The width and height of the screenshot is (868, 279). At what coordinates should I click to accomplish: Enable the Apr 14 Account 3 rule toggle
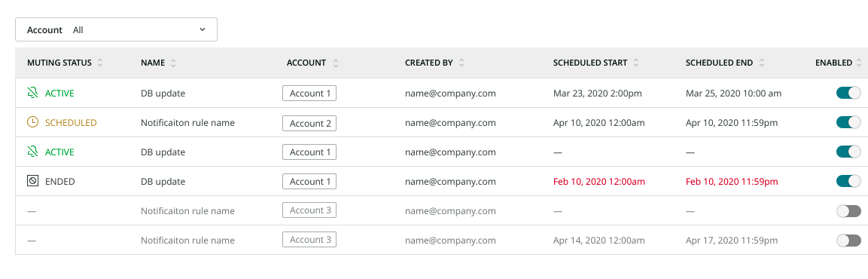coord(848,241)
